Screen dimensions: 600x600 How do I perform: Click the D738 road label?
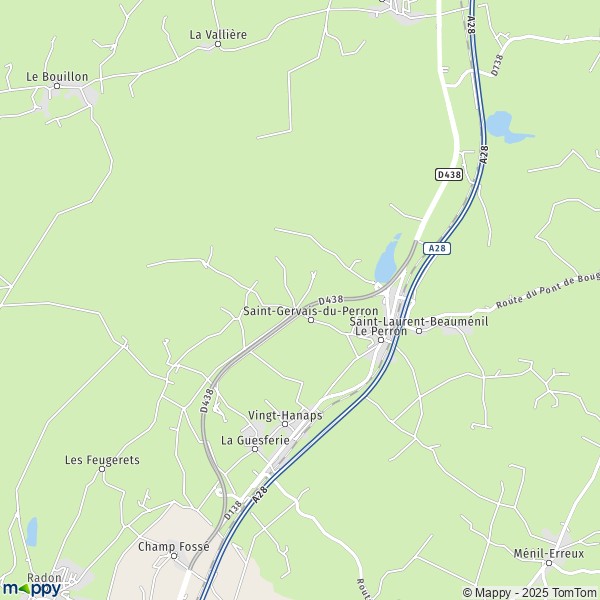(497, 65)
